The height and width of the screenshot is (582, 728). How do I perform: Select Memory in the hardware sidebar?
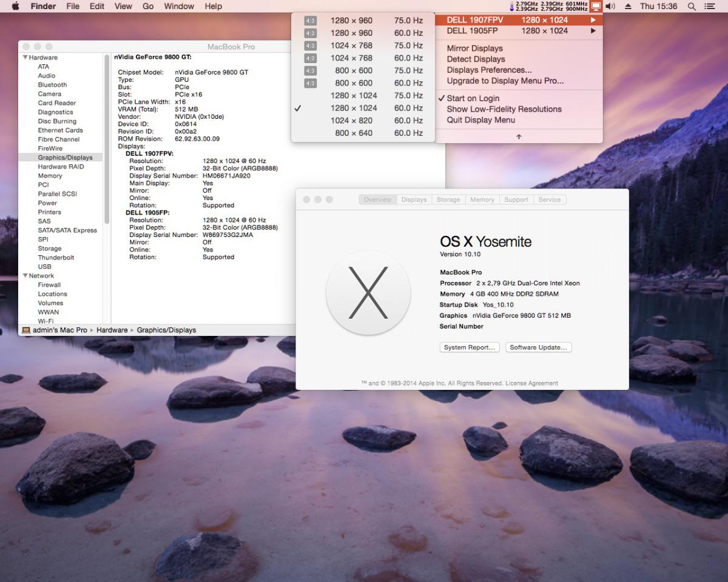(x=50, y=176)
